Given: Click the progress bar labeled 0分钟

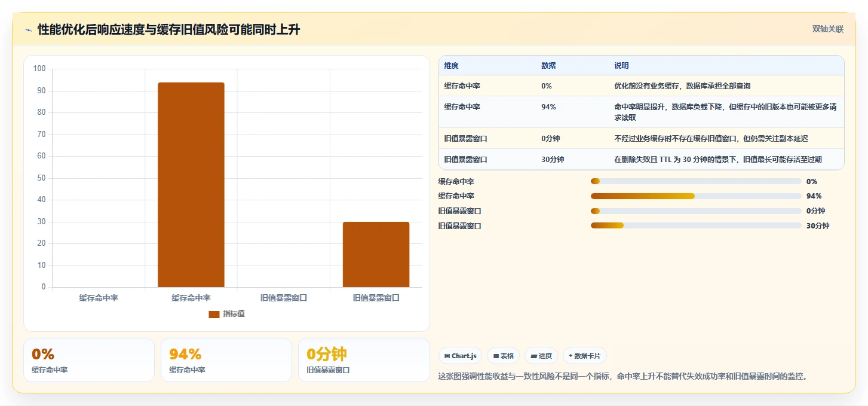Looking at the screenshot, I should tap(696, 210).
